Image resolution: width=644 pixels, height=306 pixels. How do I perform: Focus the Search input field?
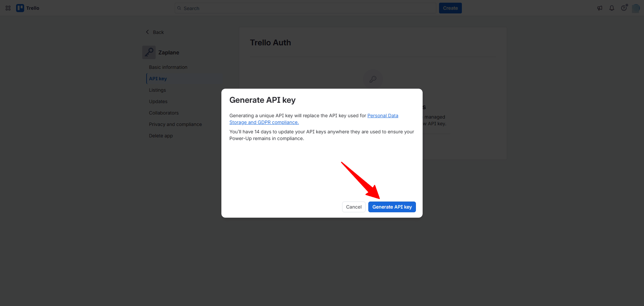[305, 8]
